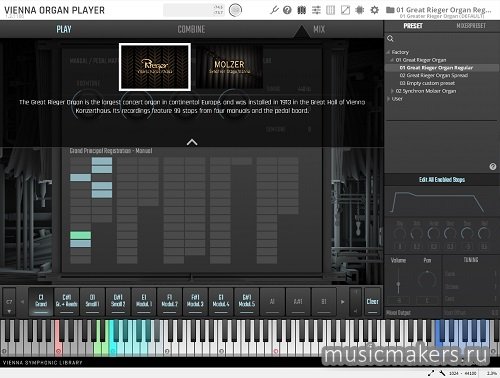Select the Rieger organ thumbnail
This screenshot has width=500, height=378.
[x=155, y=67]
